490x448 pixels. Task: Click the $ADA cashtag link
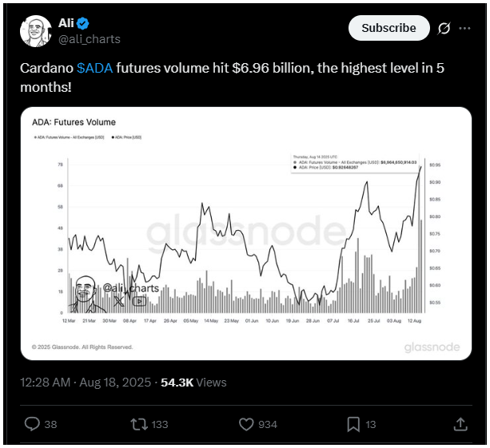(94, 68)
